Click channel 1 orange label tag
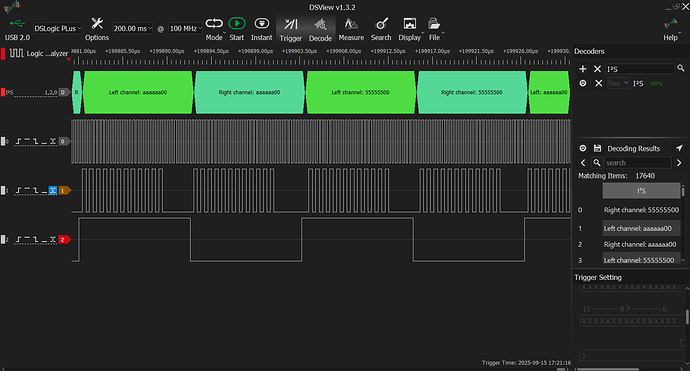Screen dimensions: 690x371 [64, 191]
